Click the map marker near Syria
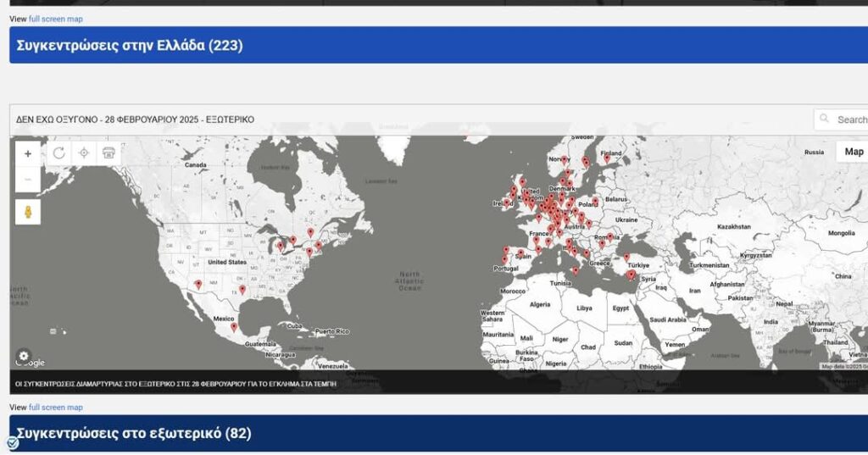868x455 pixels. pos(631,275)
